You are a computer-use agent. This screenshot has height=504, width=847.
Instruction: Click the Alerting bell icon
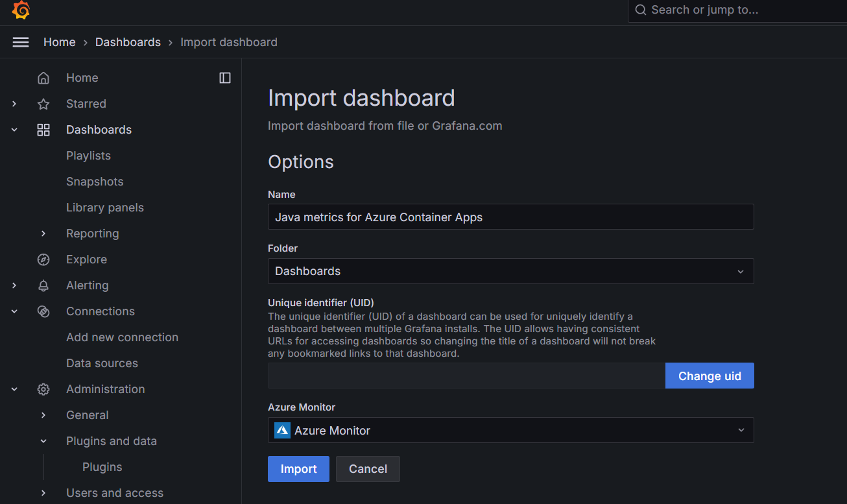coord(43,285)
